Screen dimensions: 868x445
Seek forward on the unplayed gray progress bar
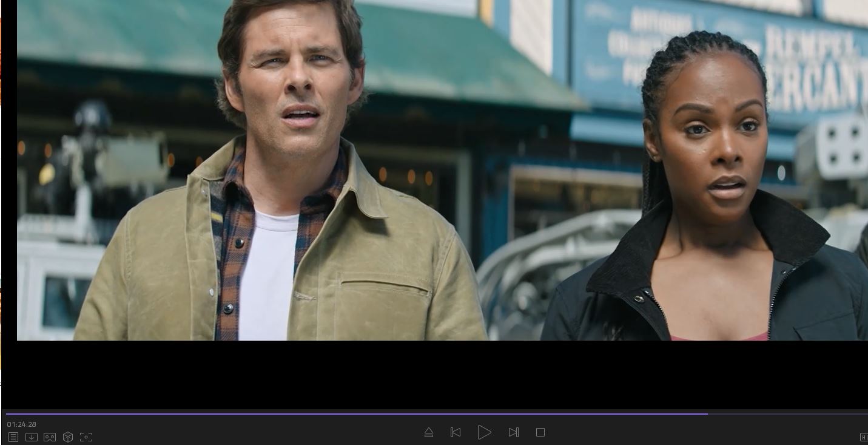789,414
